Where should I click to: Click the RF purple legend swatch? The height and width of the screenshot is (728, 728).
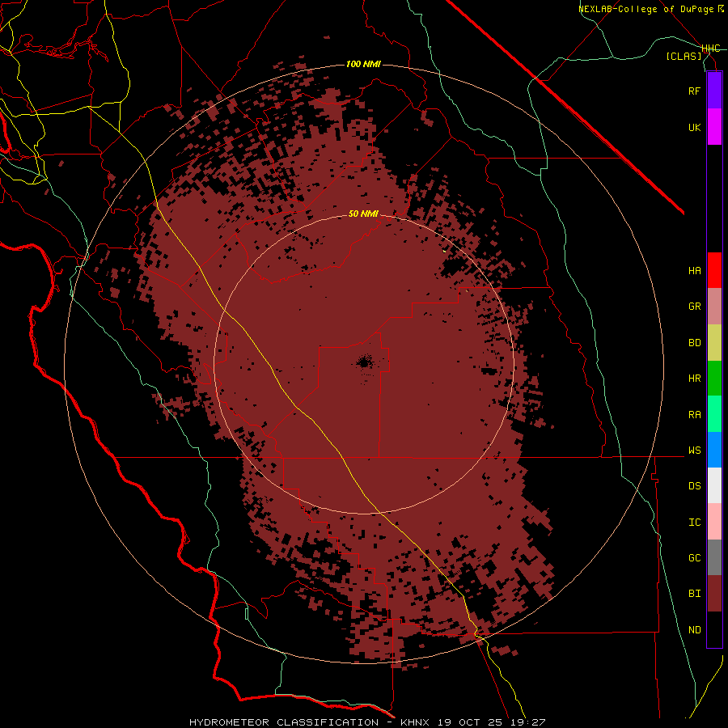(x=714, y=91)
